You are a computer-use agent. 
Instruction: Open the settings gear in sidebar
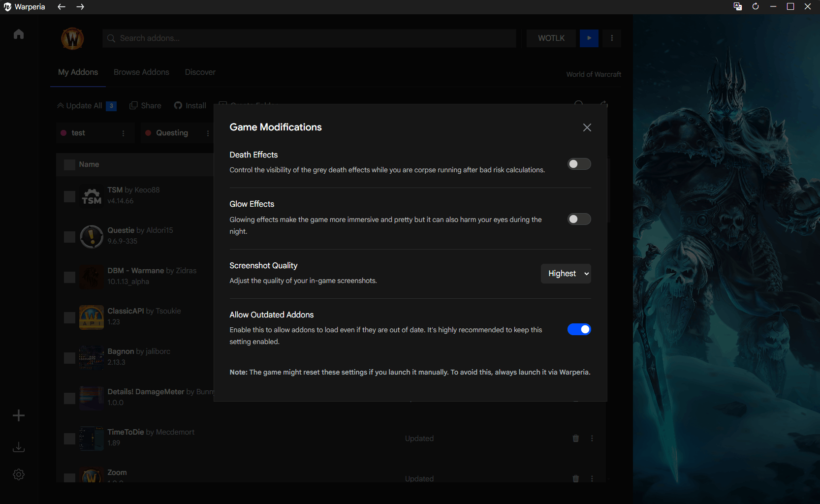click(x=19, y=474)
